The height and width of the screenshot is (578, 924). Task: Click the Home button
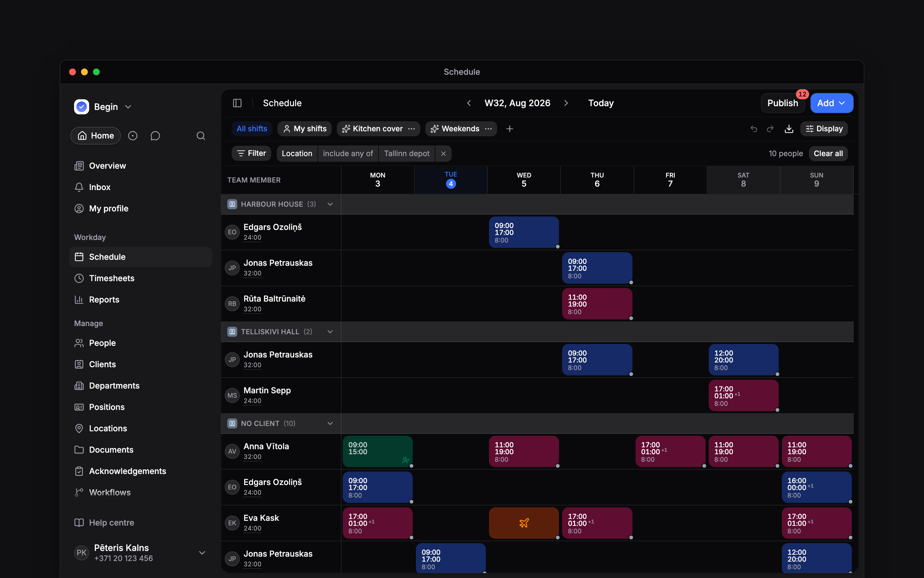coord(95,136)
